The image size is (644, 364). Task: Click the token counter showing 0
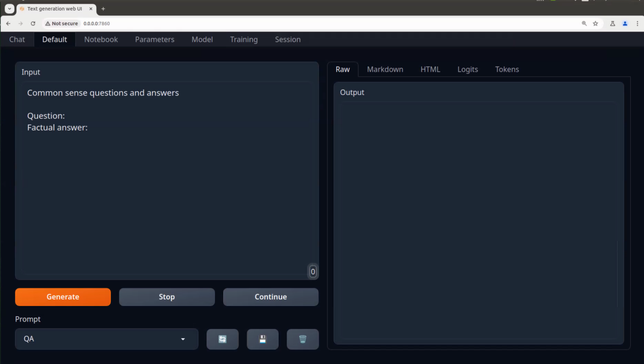point(313,271)
